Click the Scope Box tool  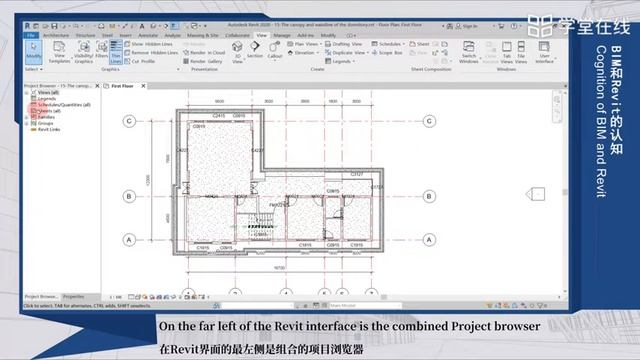(x=387, y=53)
